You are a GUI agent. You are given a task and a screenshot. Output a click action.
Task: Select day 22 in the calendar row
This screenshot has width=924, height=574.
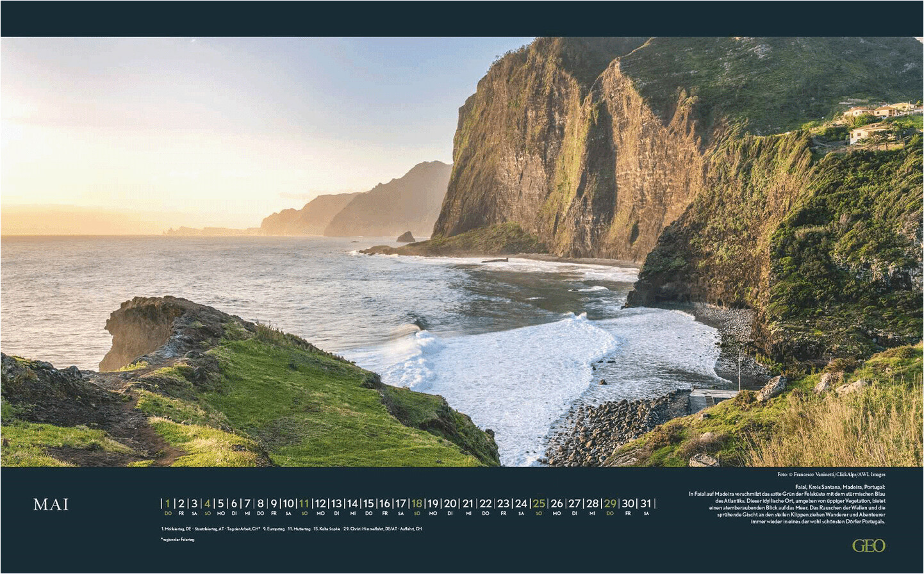click(x=485, y=504)
